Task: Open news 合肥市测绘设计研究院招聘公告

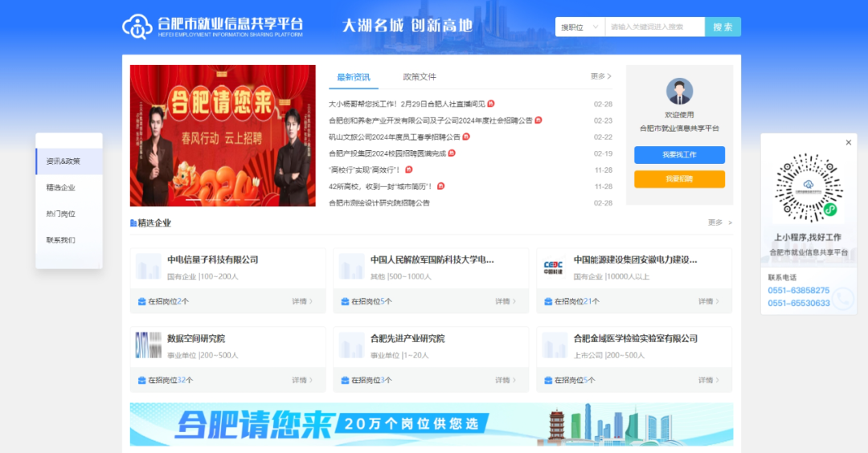Action: pos(379,203)
